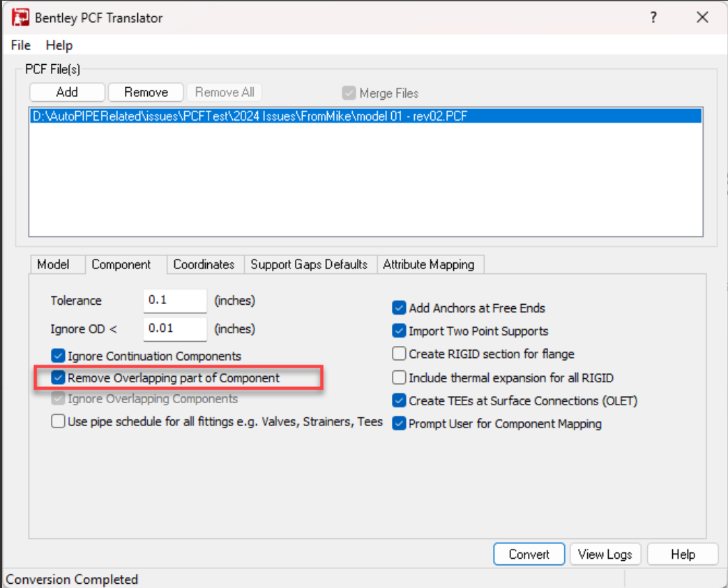
Task: Uncheck Remove Overlapping part of Component
Action: pos(58,378)
